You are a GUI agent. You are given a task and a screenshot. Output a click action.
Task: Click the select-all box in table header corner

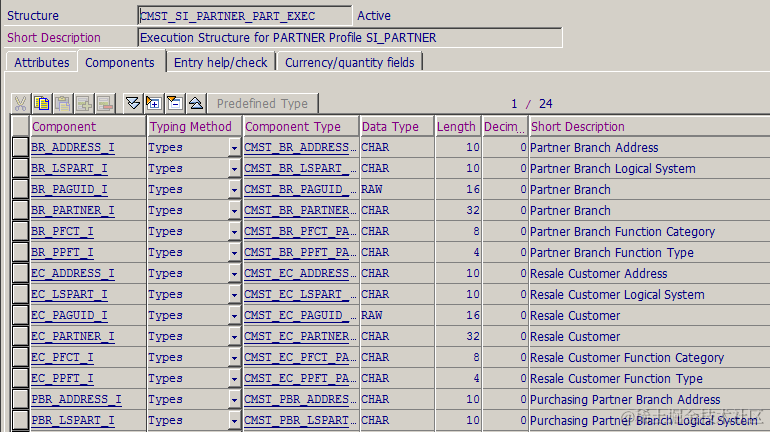pyautogui.click(x=21, y=126)
